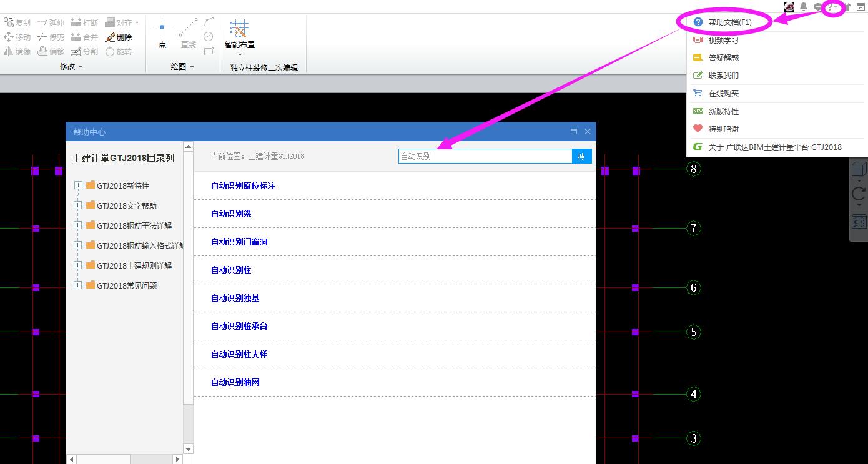868x464 pixels.
Task: Choose 联系我们 menu item
Action: point(777,75)
